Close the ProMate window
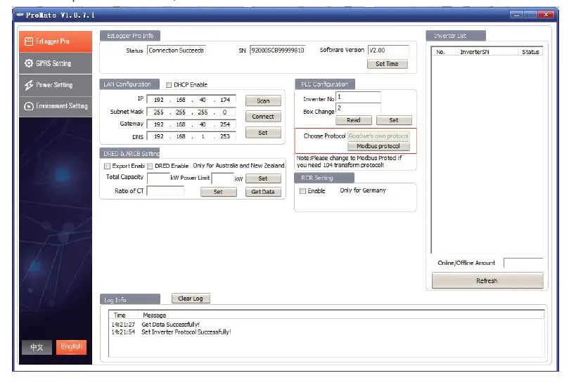The image size is (569, 392). tap(545, 15)
